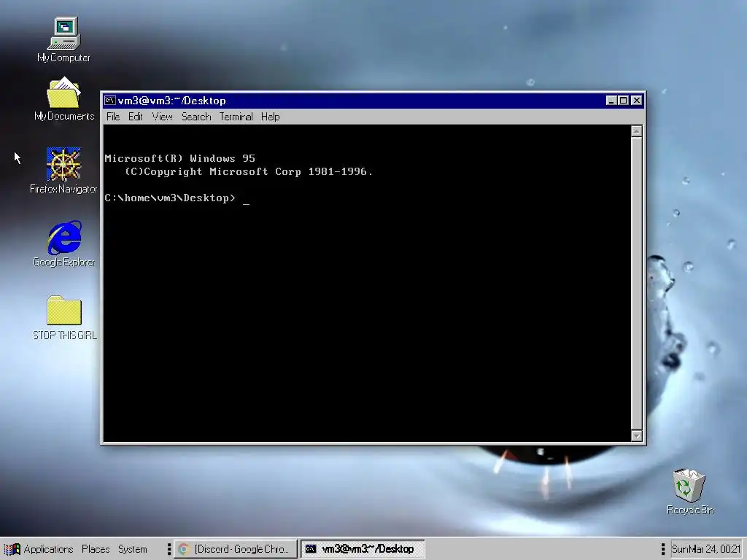Close the terminal window

tap(636, 101)
